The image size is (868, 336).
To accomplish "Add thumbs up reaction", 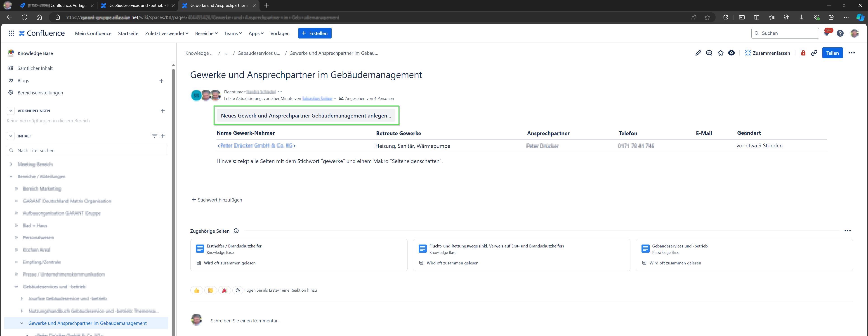I will (x=196, y=290).
